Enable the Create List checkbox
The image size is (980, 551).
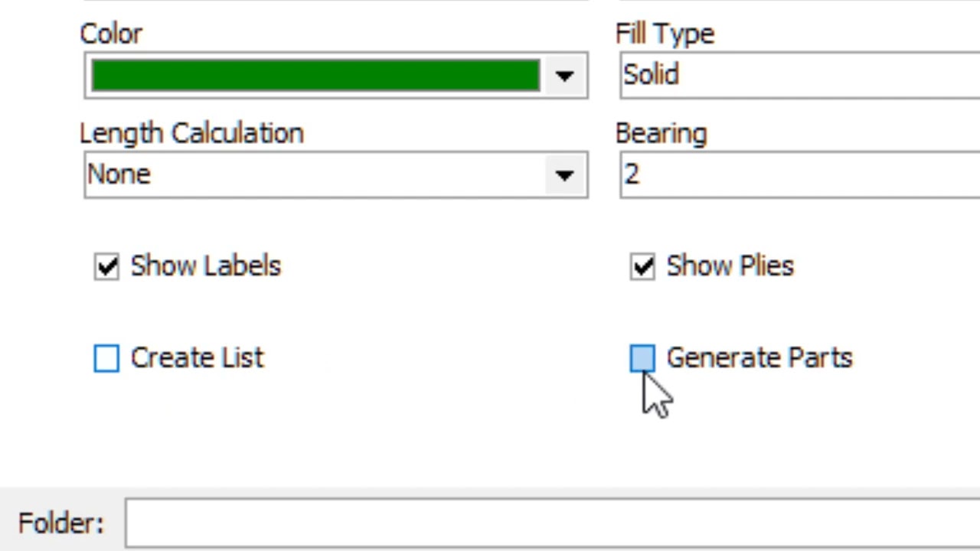point(107,358)
